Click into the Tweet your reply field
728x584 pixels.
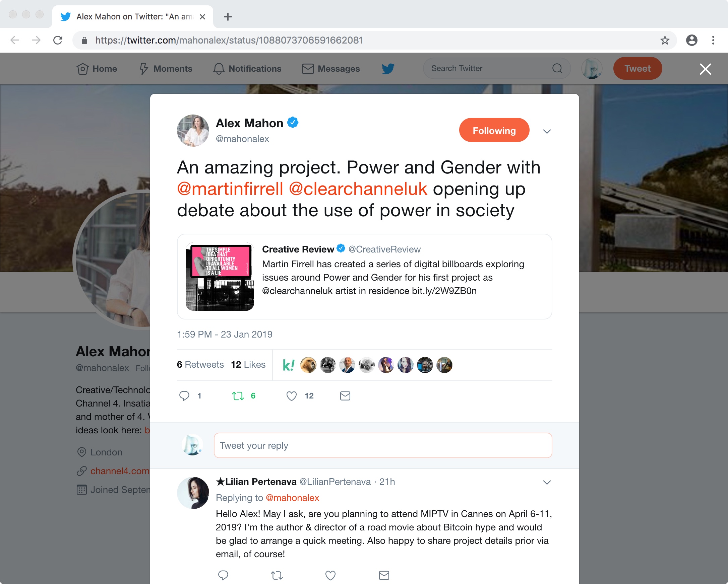pyautogui.click(x=383, y=445)
